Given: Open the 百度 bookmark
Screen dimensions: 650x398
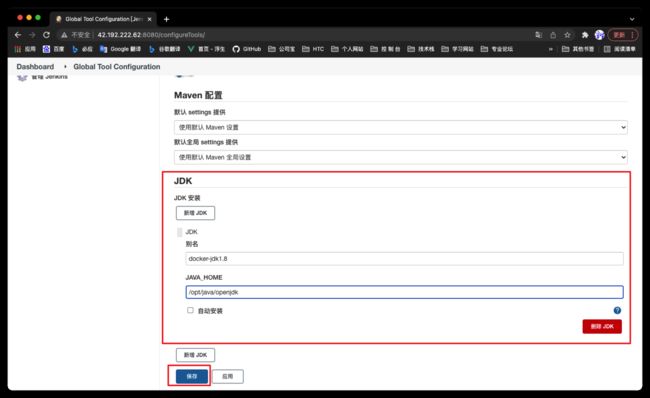Looking at the screenshot, I should click(x=53, y=49).
